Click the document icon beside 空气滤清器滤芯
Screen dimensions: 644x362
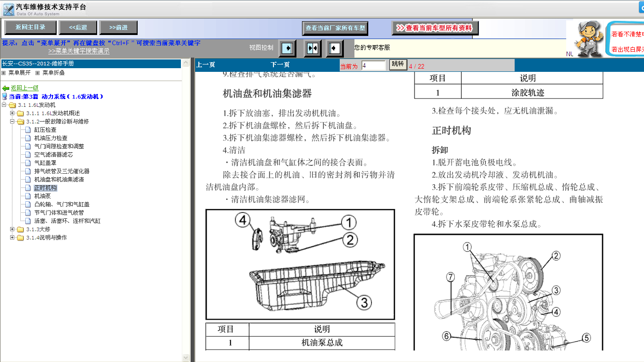(28, 155)
